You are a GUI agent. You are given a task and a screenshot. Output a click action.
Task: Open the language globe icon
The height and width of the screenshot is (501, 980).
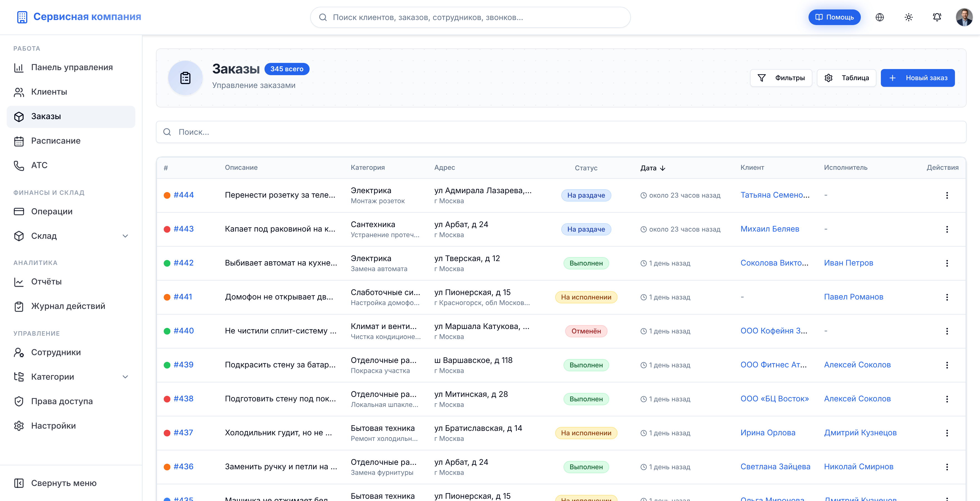pos(879,17)
